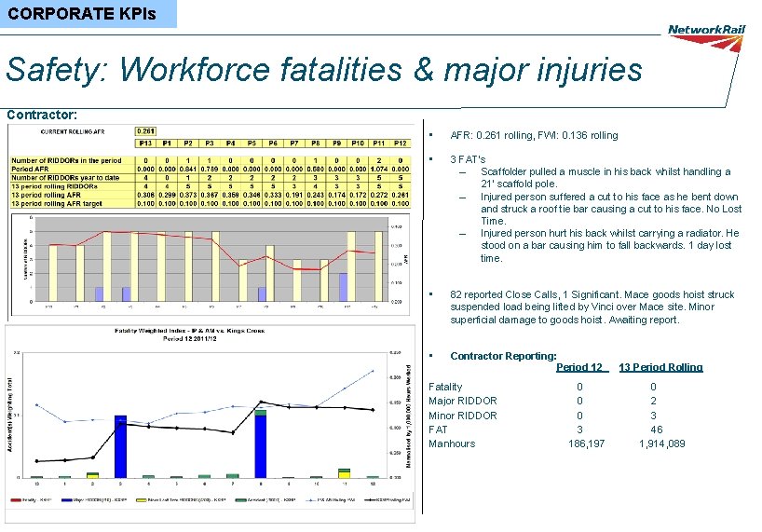Select the 0.308 rolling AFR cell
The image size is (762, 532).
point(145,195)
